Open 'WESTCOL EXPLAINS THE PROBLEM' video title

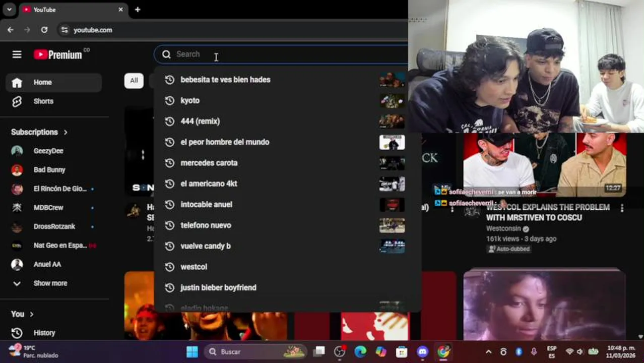pyautogui.click(x=548, y=212)
